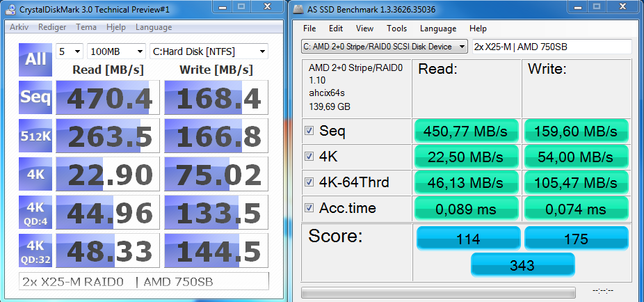The height and width of the screenshot is (302, 644).
Task: Open the View menu in AS SSD Benchmark
Action: coord(364,29)
